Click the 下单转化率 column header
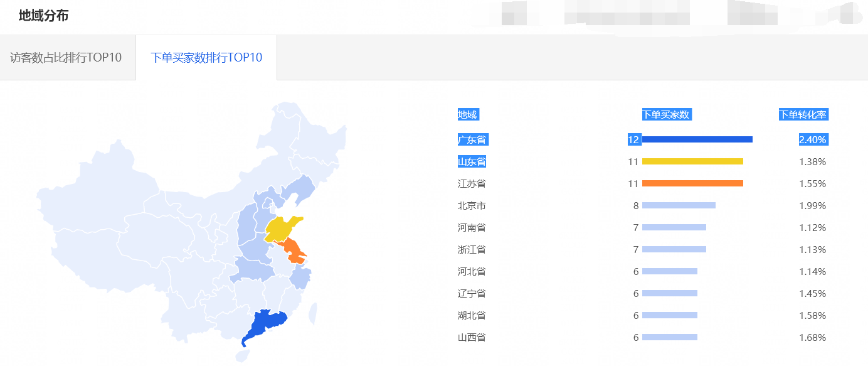The height and width of the screenshot is (366, 868). click(804, 114)
